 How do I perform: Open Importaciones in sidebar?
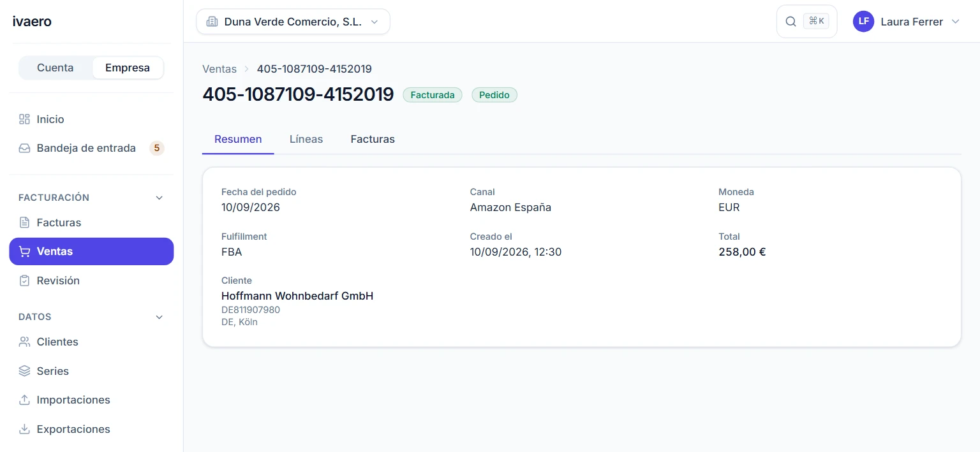click(91, 400)
